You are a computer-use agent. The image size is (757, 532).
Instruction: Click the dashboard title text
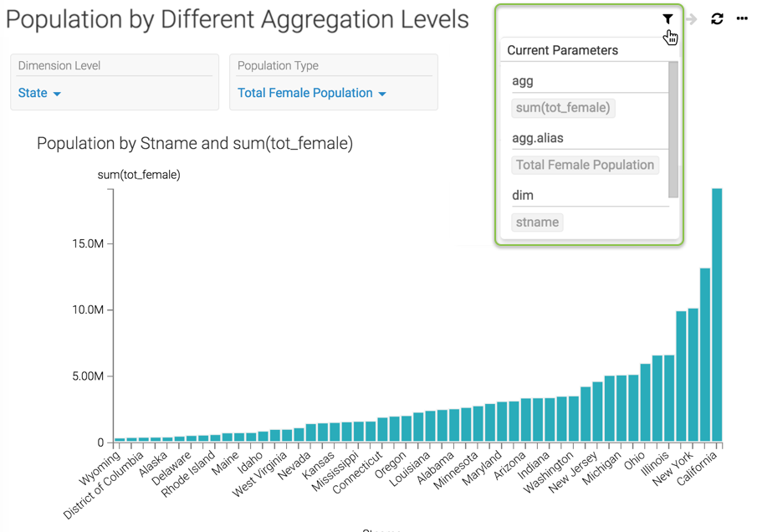coord(238,20)
